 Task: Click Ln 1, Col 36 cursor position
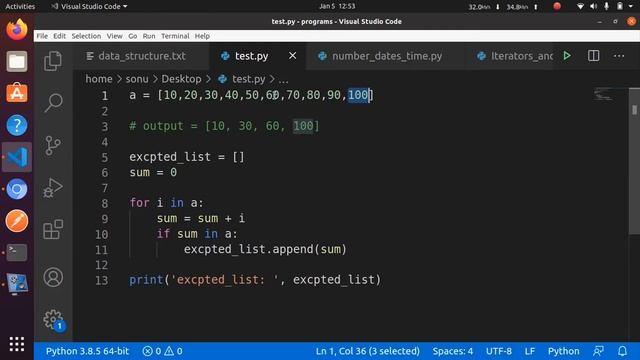(367, 351)
